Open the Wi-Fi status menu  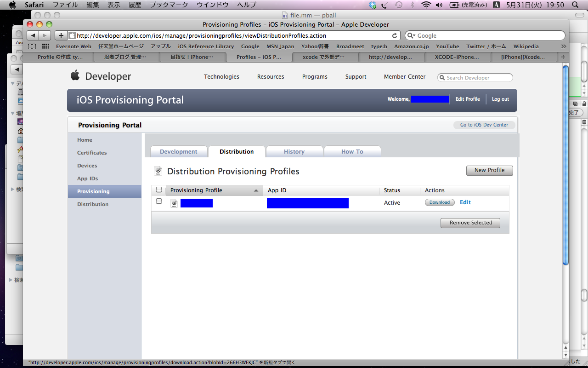[x=426, y=5]
